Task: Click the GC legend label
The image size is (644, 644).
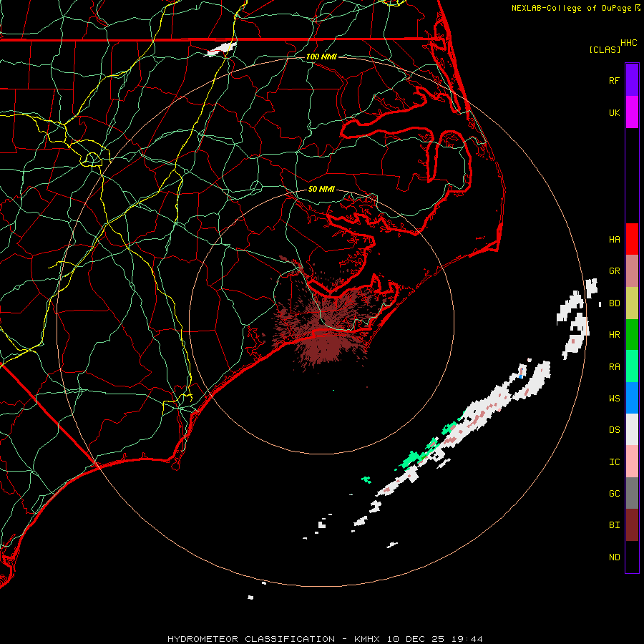Action: tap(614, 494)
